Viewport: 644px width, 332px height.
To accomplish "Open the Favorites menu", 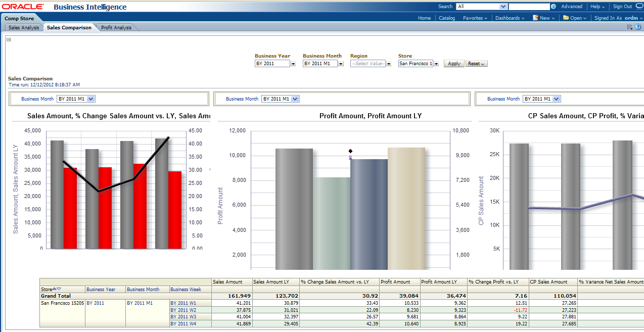I will pos(475,18).
